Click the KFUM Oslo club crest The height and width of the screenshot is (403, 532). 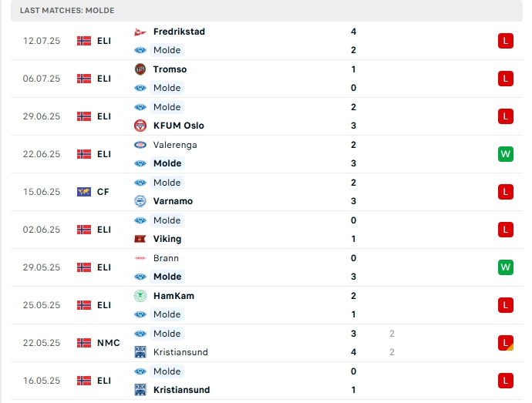tap(140, 126)
